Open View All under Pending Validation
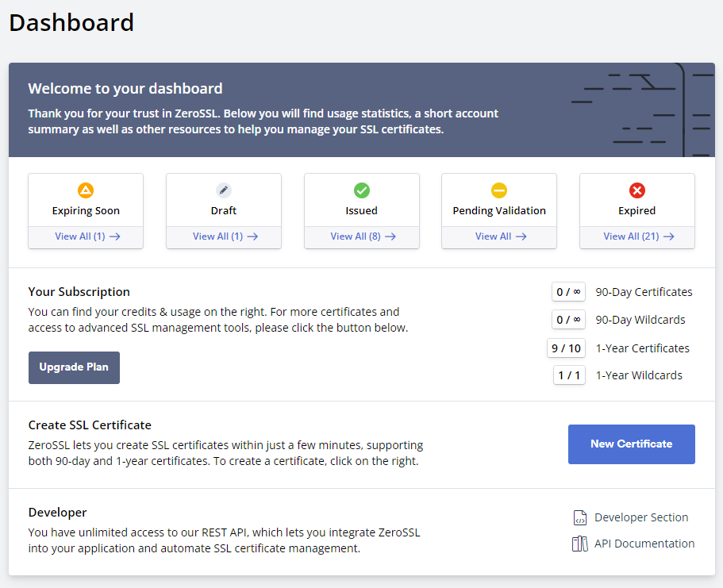This screenshot has width=723, height=588. [500, 236]
